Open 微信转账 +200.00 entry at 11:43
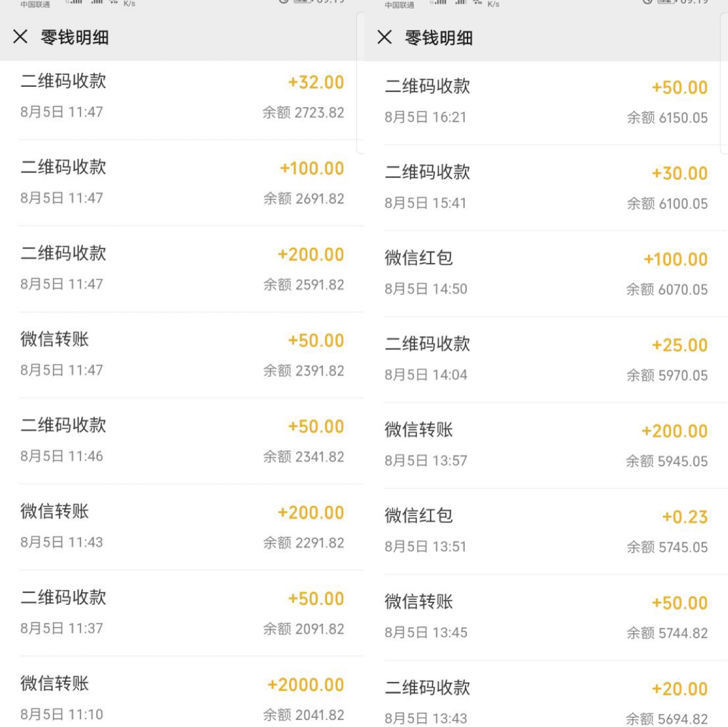 [x=182, y=527]
